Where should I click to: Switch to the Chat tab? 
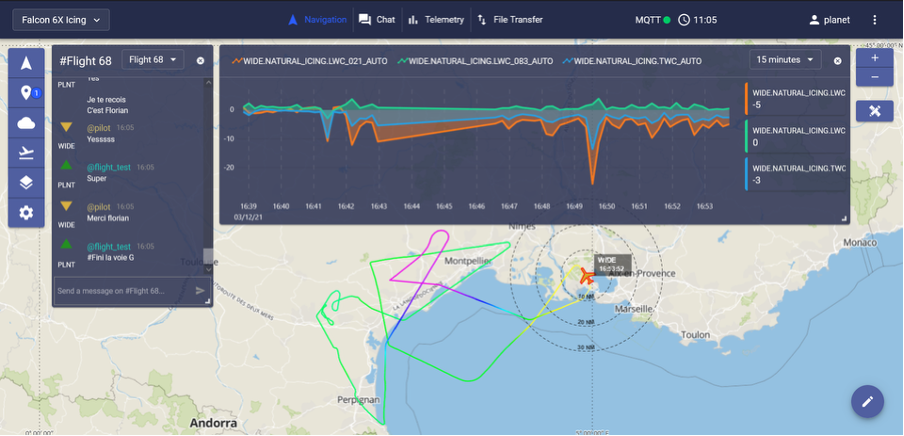point(377,20)
